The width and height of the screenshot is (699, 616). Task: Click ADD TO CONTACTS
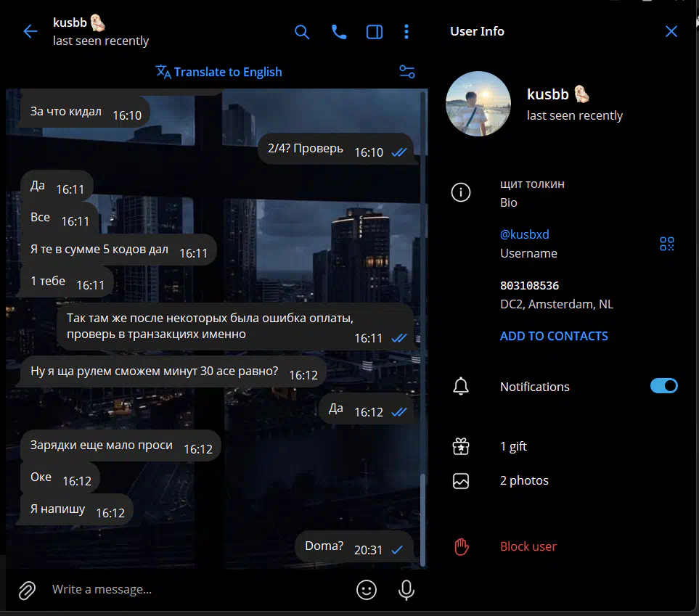pyautogui.click(x=554, y=336)
